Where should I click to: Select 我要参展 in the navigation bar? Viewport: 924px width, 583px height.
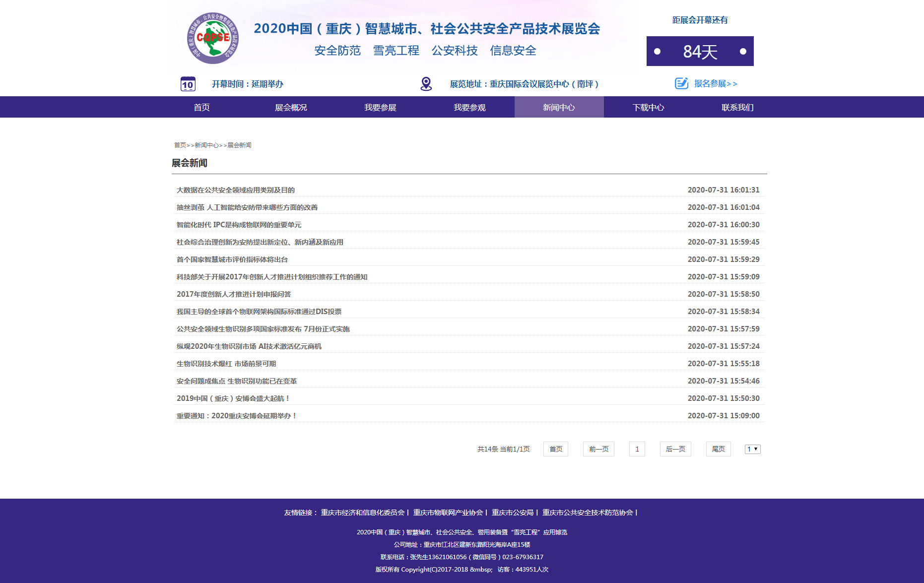click(x=380, y=107)
